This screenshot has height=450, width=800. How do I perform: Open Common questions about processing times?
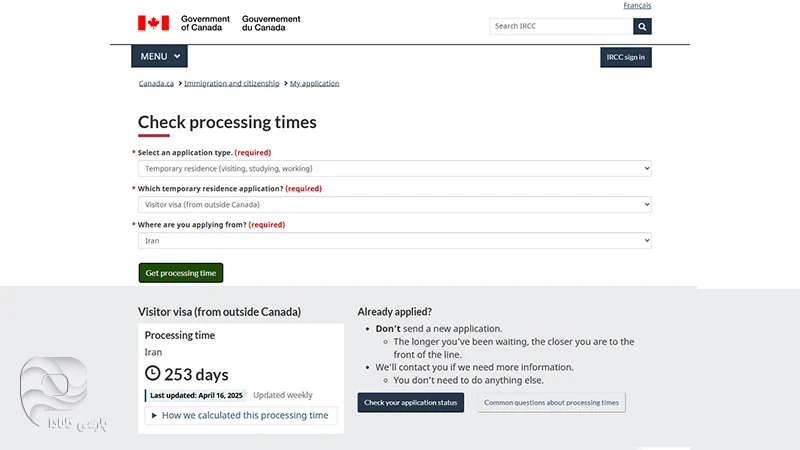point(551,403)
